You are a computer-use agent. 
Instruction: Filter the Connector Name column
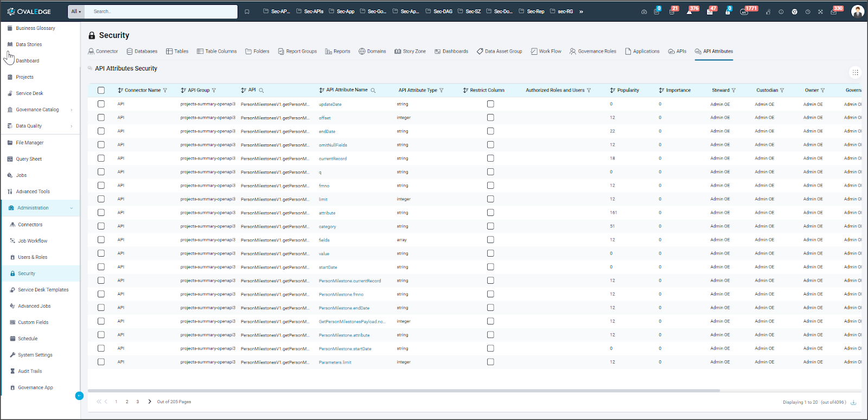(165, 91)
